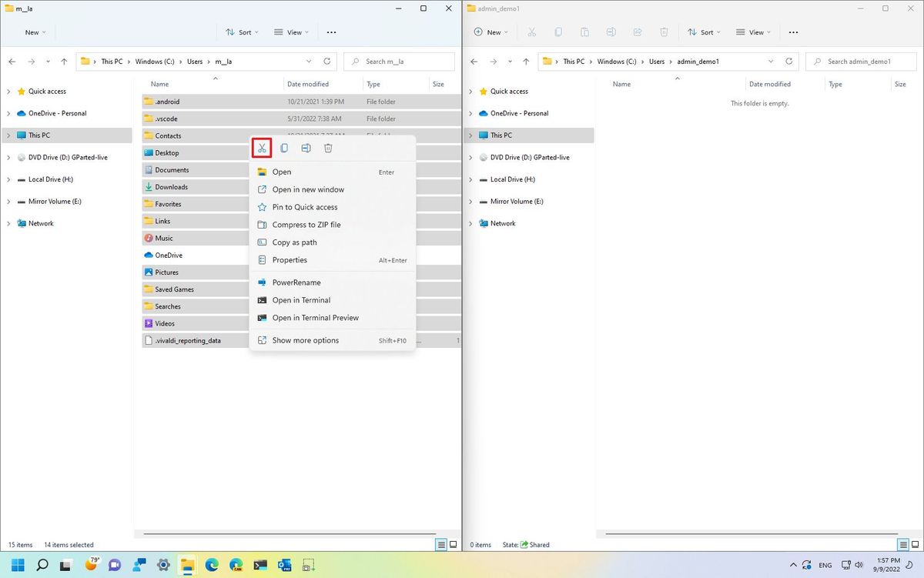Click the Delete icon in the context menu
Screen dimensions: 924x578
(x=328, y=148)
